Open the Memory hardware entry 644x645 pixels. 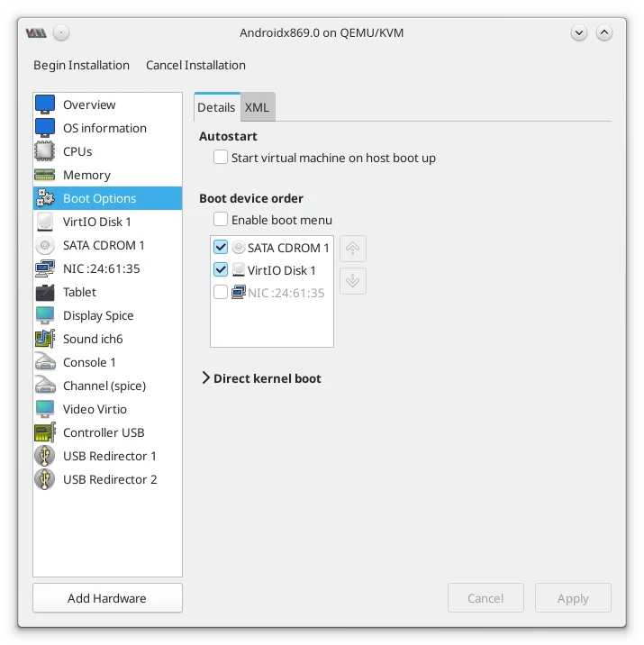(x=107, y=175)
